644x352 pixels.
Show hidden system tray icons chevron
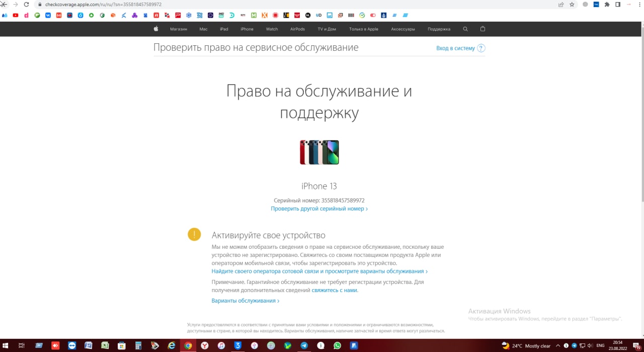(x=558, y=346)
